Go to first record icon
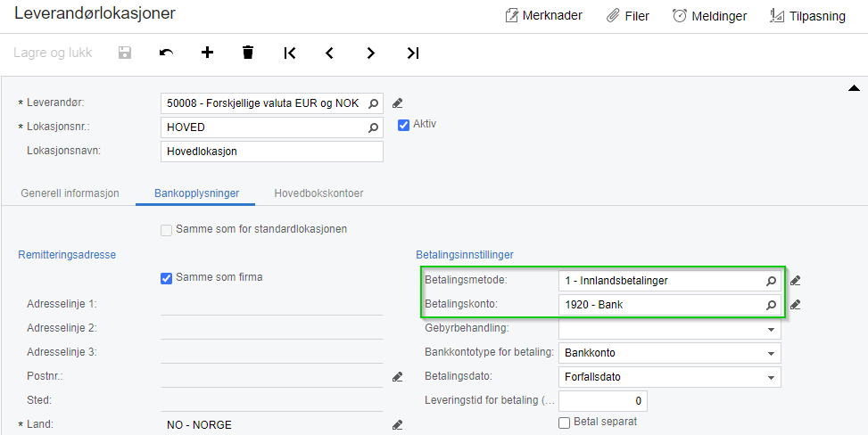Screen dimensions: 868x435 290,53
